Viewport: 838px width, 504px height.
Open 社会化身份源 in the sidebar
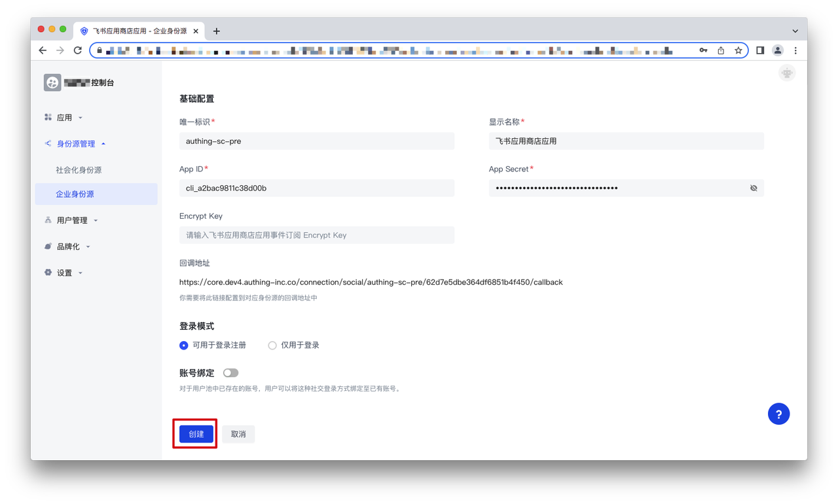[x=79, y=170]
